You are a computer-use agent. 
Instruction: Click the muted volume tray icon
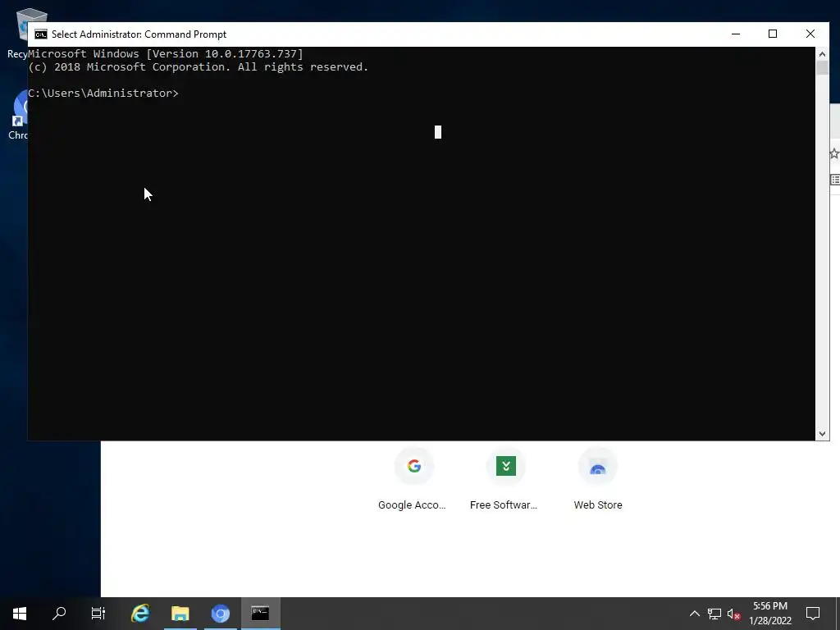(733, 614)
